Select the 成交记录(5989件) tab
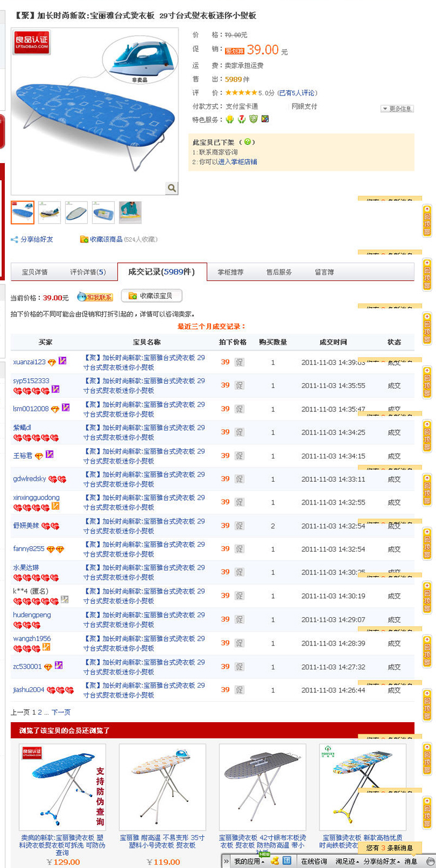 [x=161, y=272]
